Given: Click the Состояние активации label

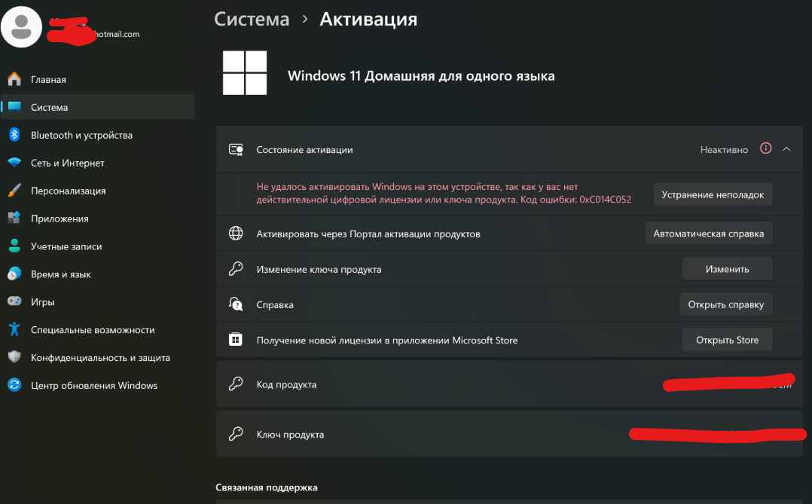Looking at the screenshot, I should 304,150.
